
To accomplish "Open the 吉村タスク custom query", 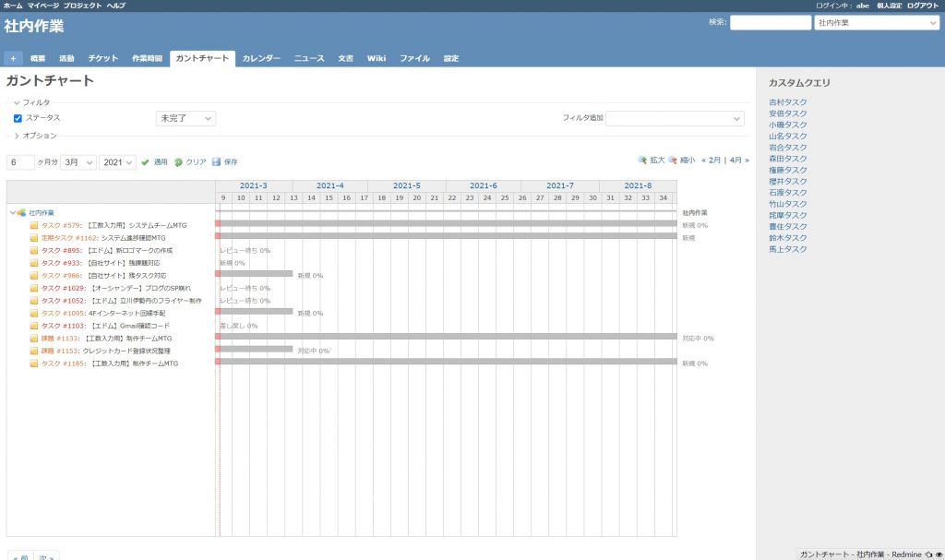I will [x=788, y=102].
